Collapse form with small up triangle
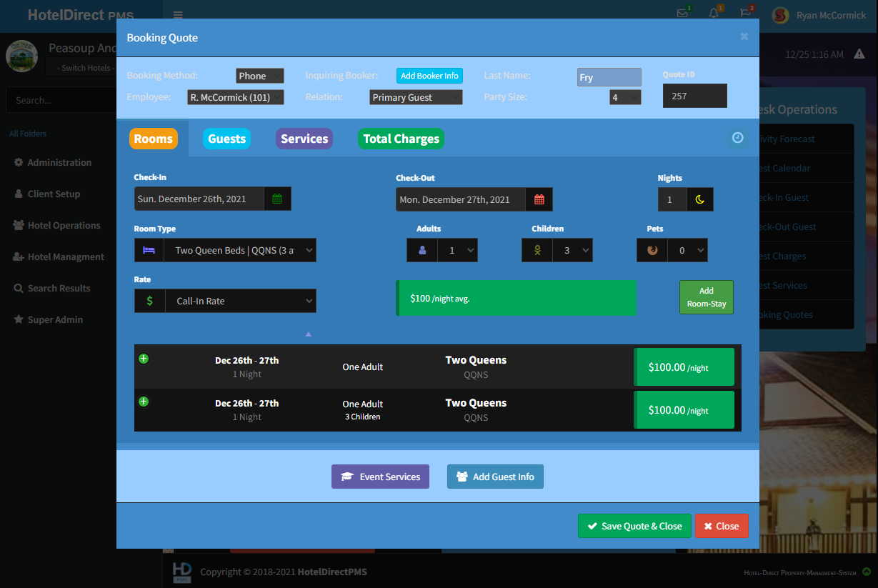This screenshot has height=588, width=878. pyautogui.click(x=309, y=334)
